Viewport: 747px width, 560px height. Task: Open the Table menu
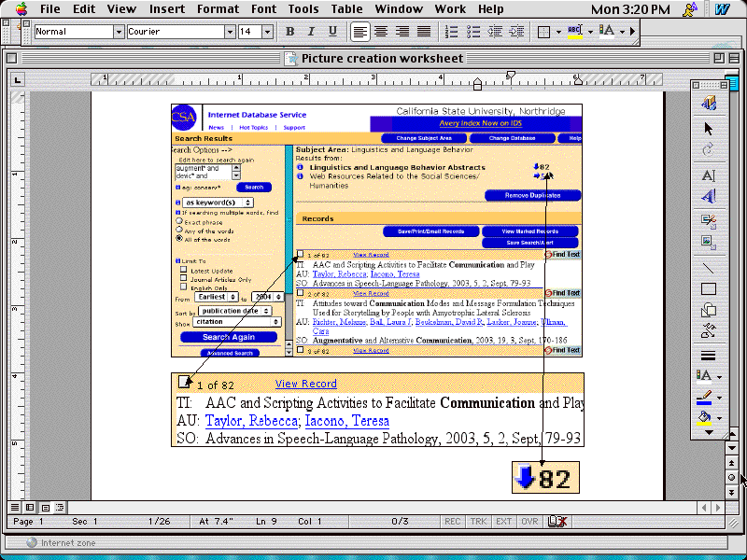click(346, 9)
